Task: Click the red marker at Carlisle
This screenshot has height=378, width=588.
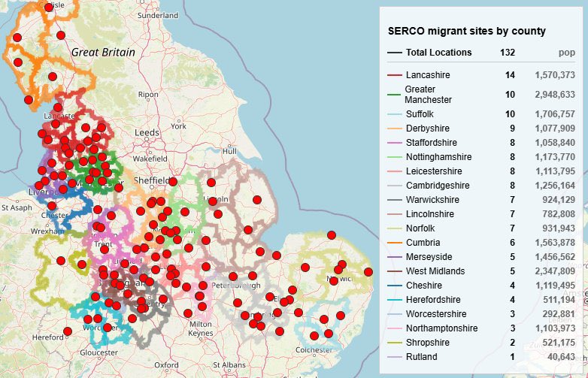Action: click(49, 7)
